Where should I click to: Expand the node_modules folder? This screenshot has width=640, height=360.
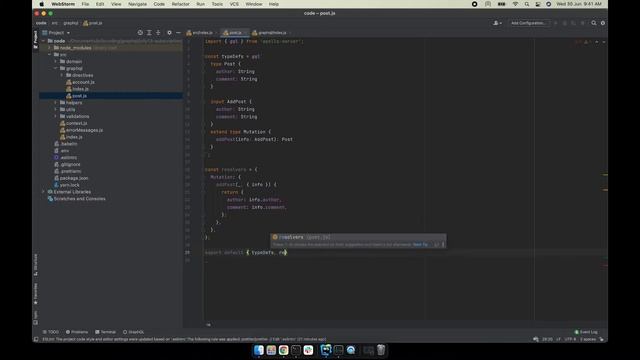(50, 48)
